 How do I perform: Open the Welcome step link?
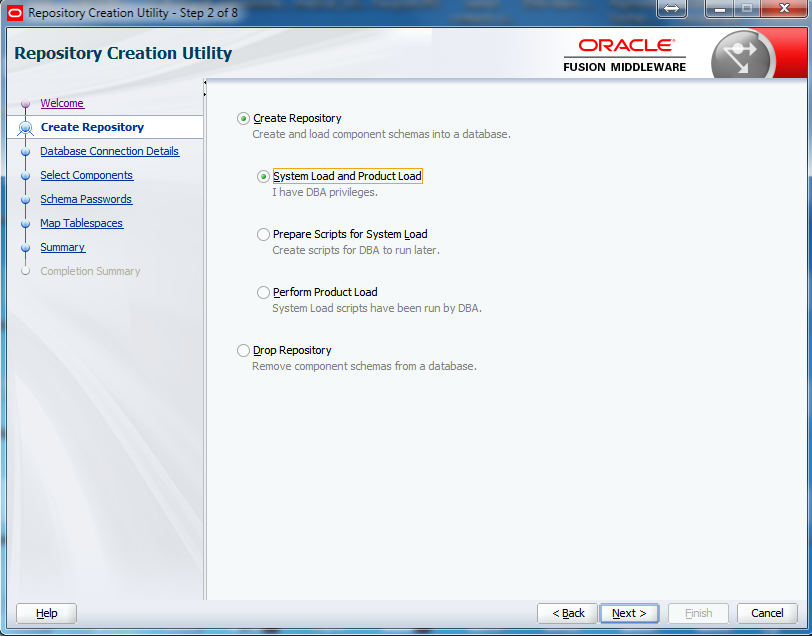point(62,103)
